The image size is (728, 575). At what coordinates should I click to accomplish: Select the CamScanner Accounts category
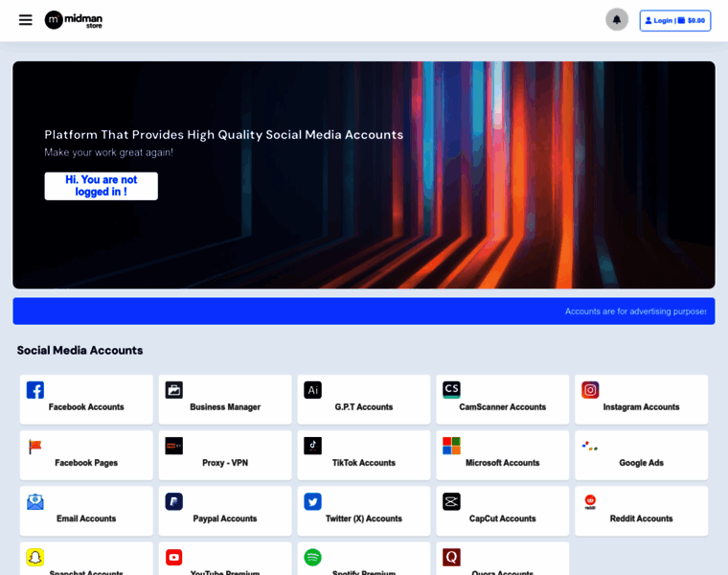pyautogui.click(x=502, y=406)
